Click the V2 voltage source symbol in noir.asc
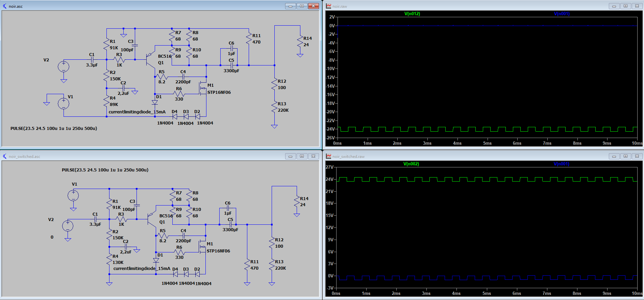 (x=64, y=66)
